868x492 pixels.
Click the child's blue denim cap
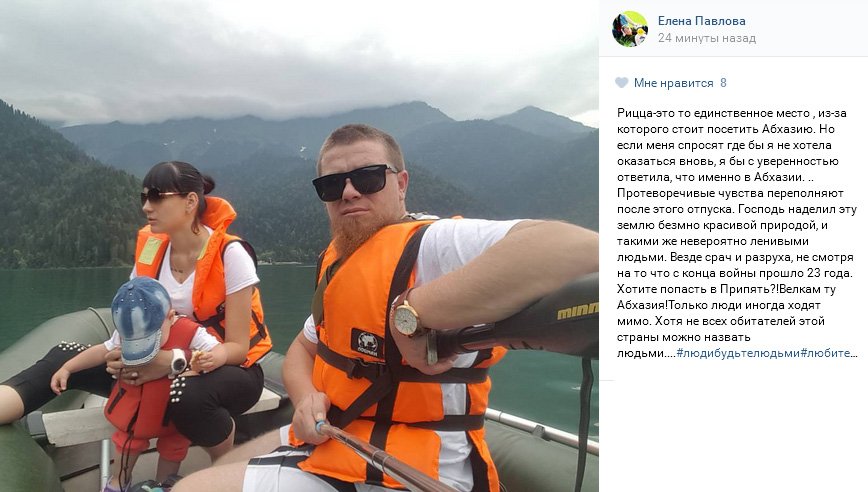(x=141, y=318)
